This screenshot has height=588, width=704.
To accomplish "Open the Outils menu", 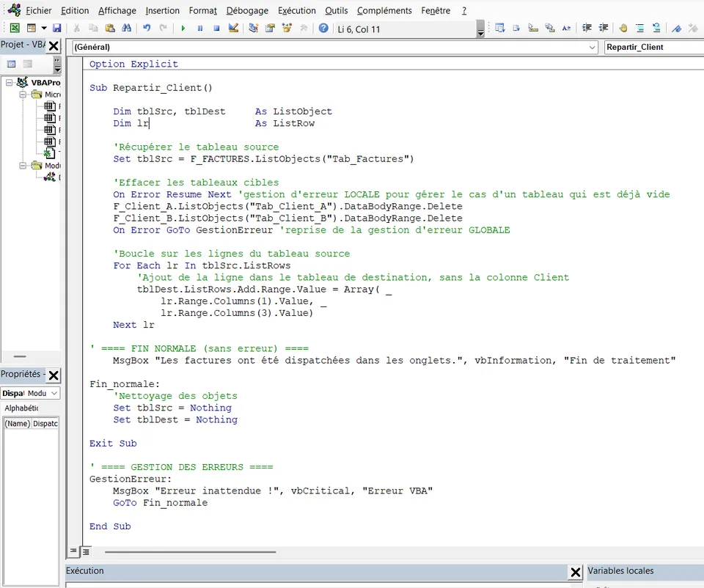I will coord(337,10).
